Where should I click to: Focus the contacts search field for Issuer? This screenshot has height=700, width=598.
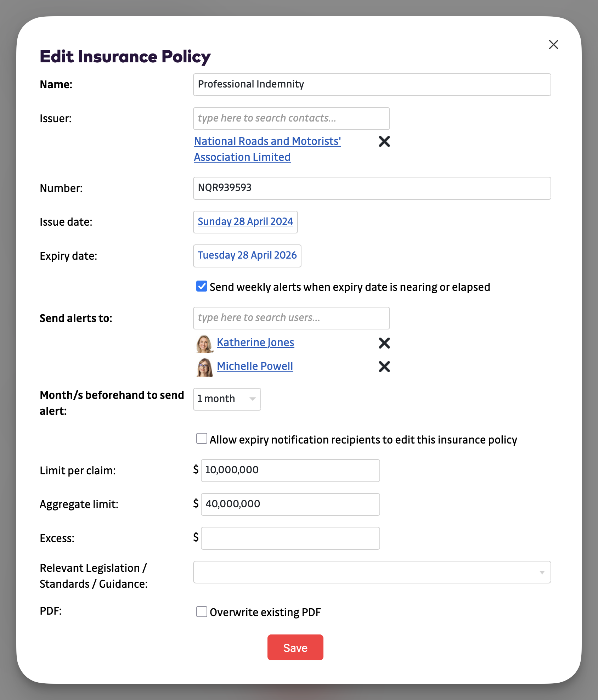pyautogui.click(x=291, y=118)
